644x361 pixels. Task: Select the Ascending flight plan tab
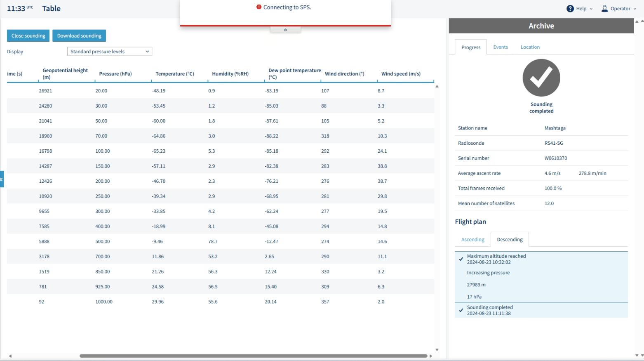tap(473, 240)
